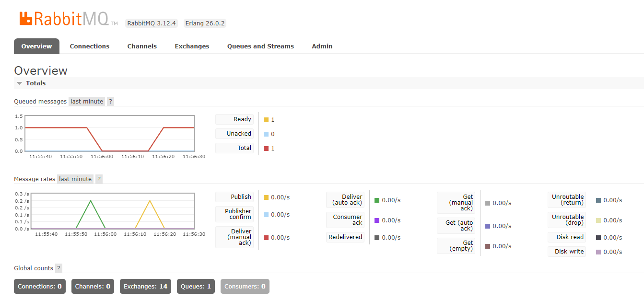644x300 pixels.
Task: Click the Total label
Action: 234,148
